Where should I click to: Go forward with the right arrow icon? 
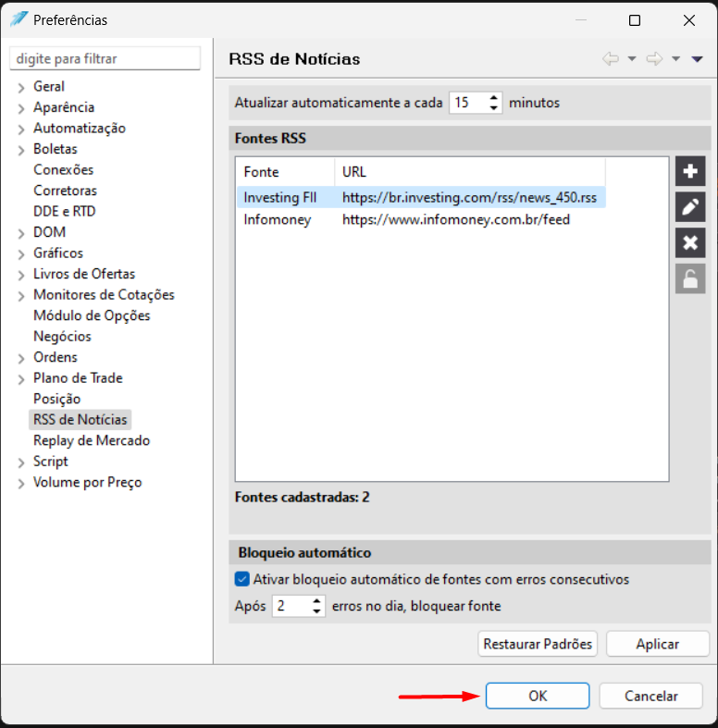coord(654,59)
